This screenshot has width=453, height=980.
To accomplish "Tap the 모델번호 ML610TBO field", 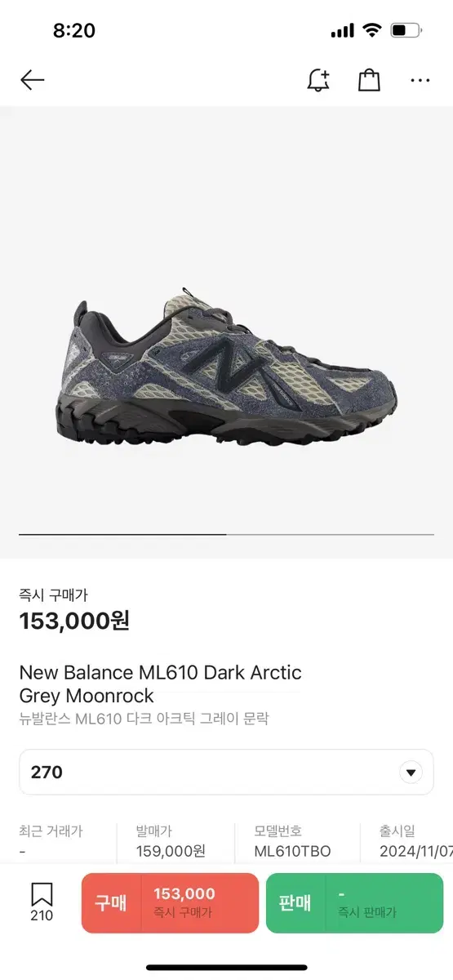I will 293,841.
